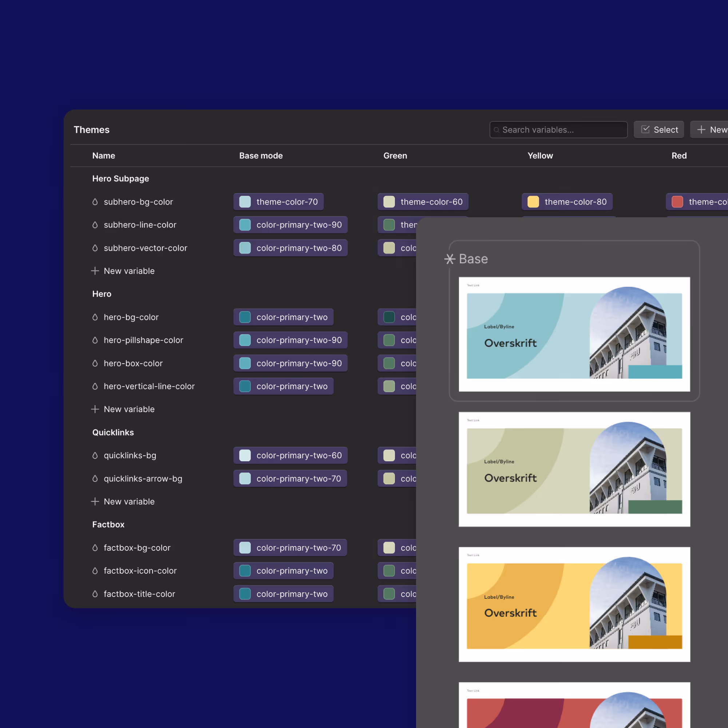
Task: Collapse the Factbox group header
Action: (108, 525)
